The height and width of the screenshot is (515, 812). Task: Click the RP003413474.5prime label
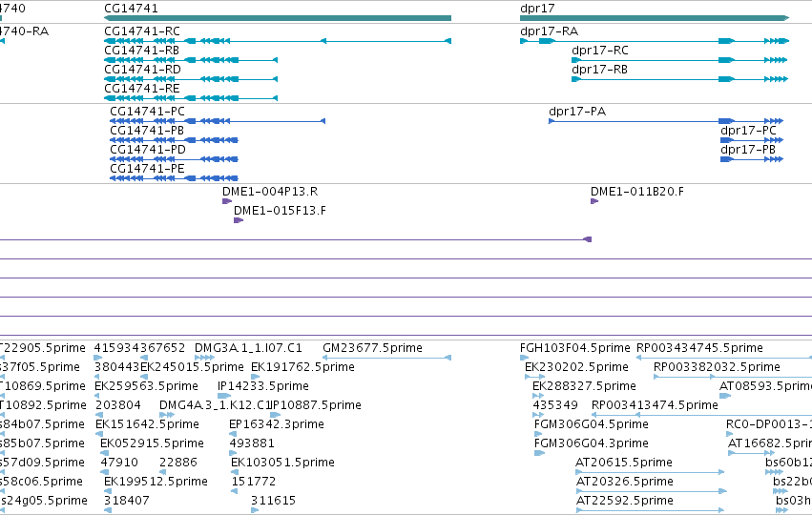point(655,405)
